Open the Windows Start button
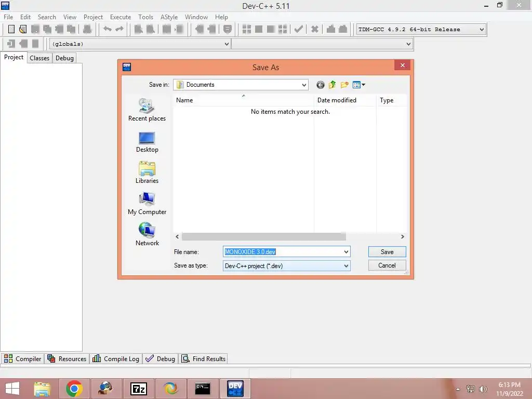Image resolution: width=532 pixels, height=399 pixels. point(12,389)
